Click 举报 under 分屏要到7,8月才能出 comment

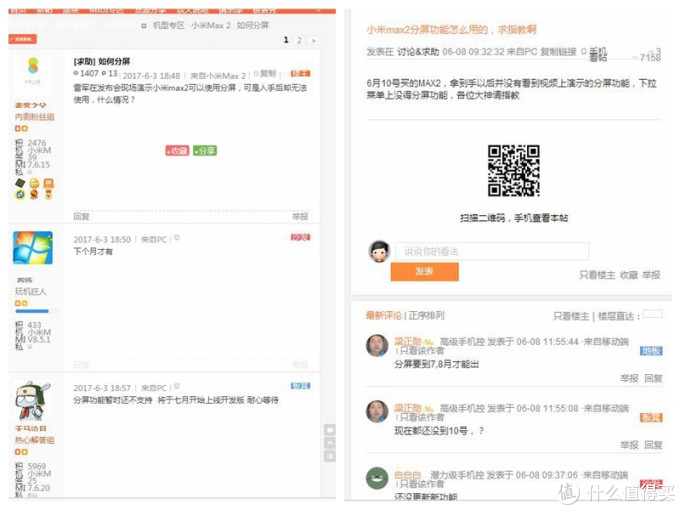[629, 379]
